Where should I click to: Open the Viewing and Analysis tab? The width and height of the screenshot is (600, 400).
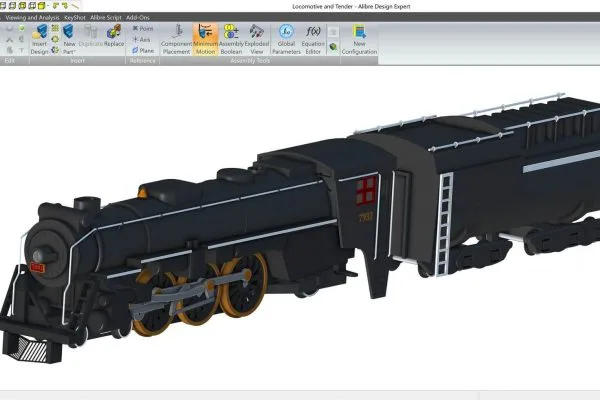(x=33, y=18)
